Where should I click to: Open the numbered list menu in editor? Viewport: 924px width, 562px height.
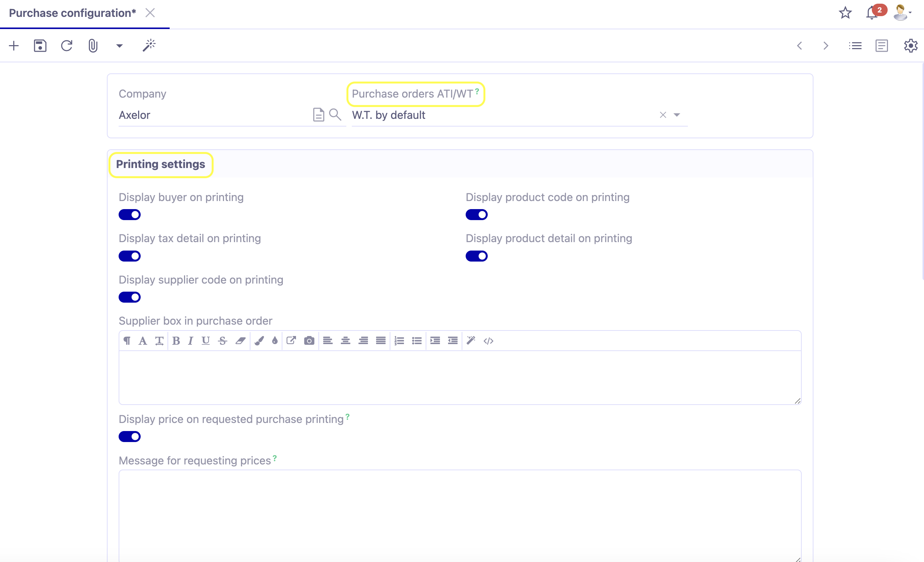click(400, 340)
